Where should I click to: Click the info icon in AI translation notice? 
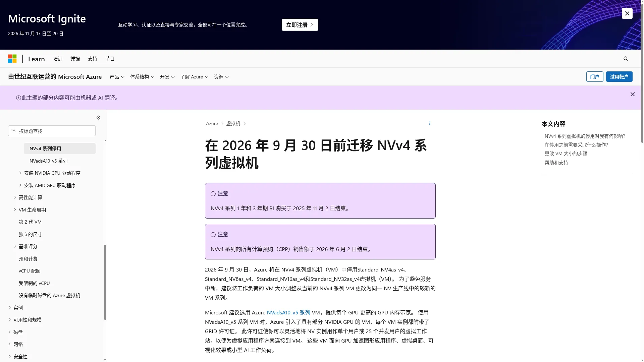[x=18, y=98]
